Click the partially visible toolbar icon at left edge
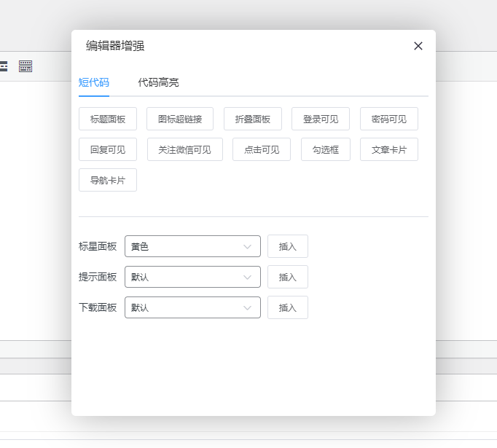 tap(4, 66)
